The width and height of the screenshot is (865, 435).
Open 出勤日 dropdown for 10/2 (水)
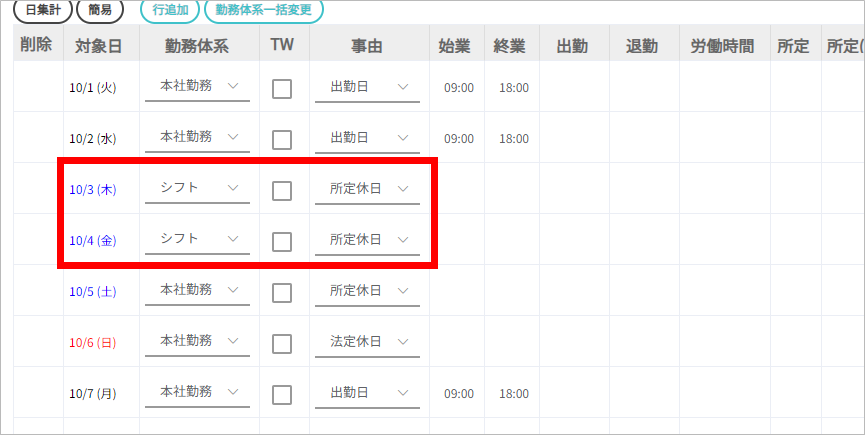point(367,138)
